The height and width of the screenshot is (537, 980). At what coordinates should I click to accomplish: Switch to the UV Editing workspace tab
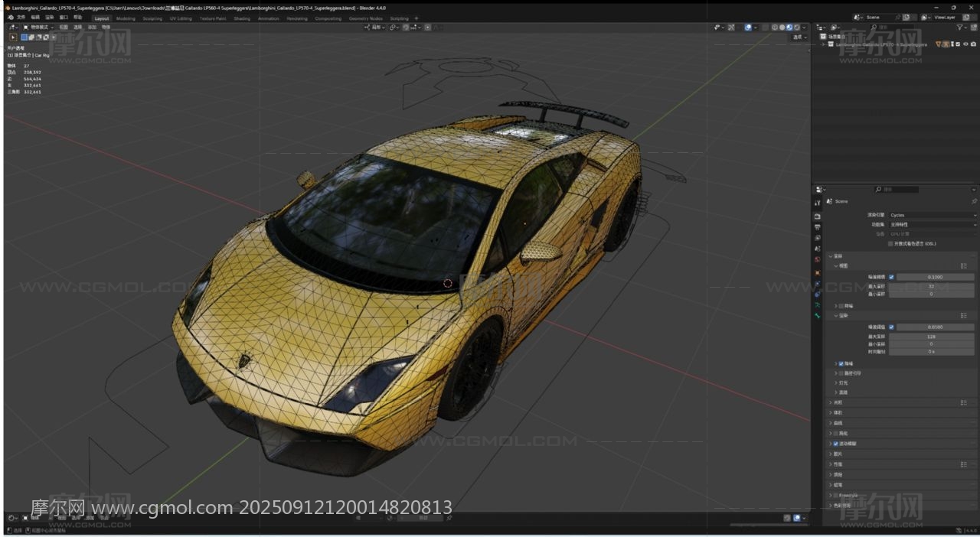coord(181,18)
